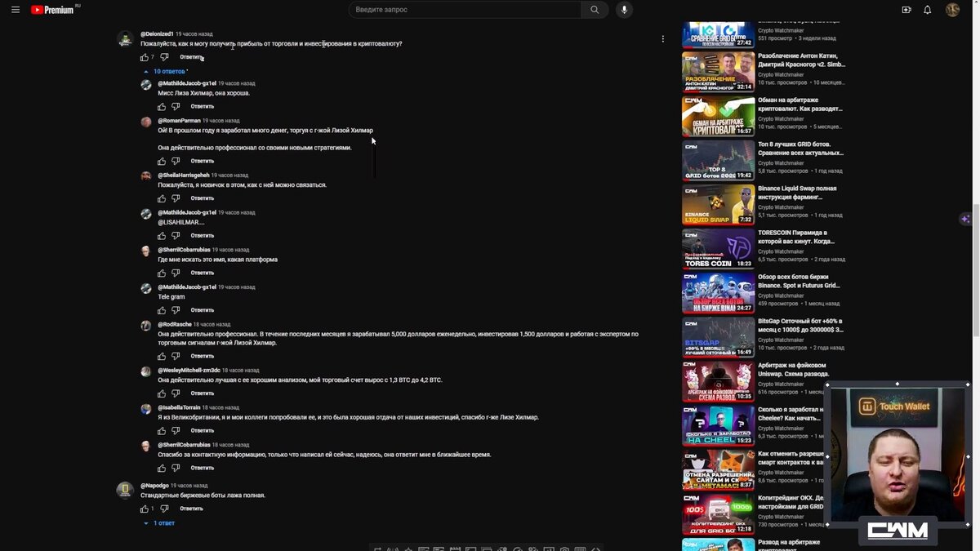The height and width of the screenshot is (551, 980).
Task: Click title 'Обзор всех ботов биржи Binance'
Action: click(x=799, y=282)
